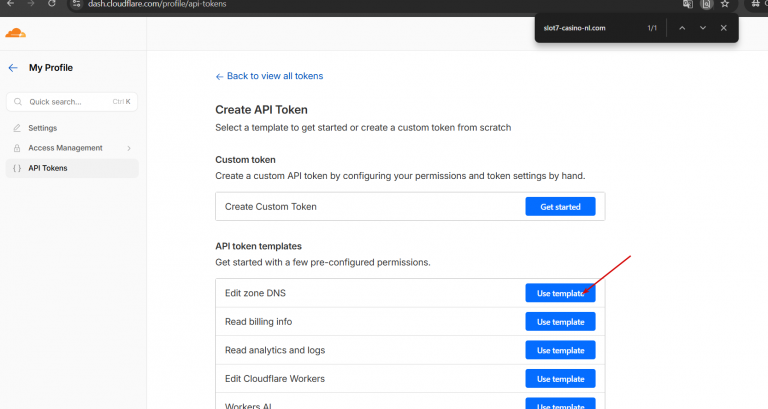
Task: Click the Edit zone DNS label
Action: coord(255,293)
